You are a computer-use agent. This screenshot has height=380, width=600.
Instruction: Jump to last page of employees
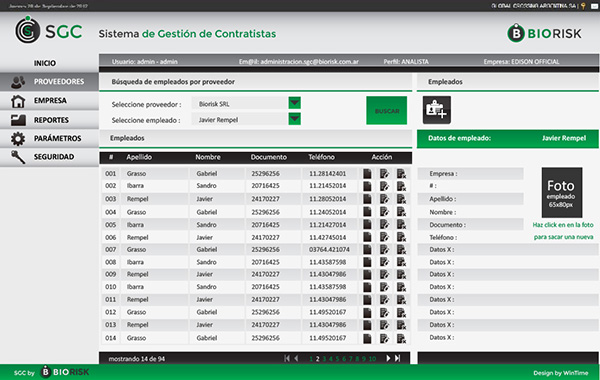click(x=398, y=358)
